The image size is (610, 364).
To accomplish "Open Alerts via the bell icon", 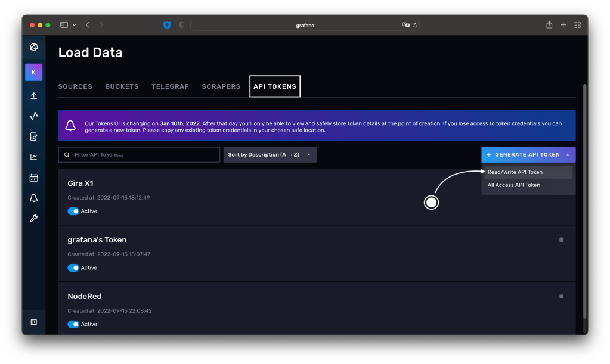I will [x=33, y=197].
